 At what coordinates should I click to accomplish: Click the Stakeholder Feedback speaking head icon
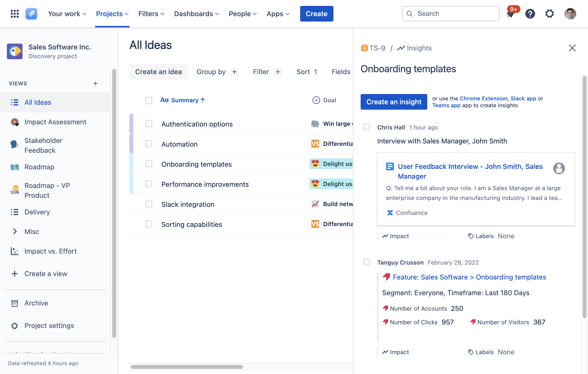coord(15,144)
